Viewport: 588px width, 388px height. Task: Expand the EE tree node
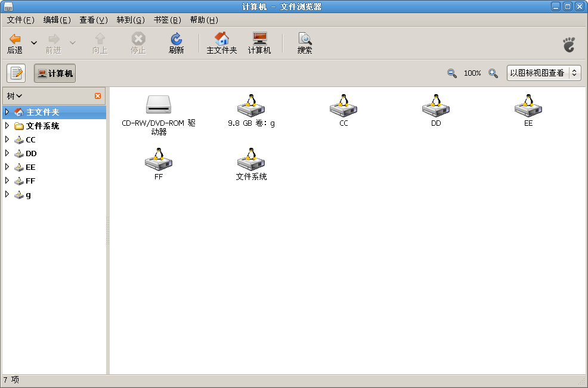click(x=7, y=167)
